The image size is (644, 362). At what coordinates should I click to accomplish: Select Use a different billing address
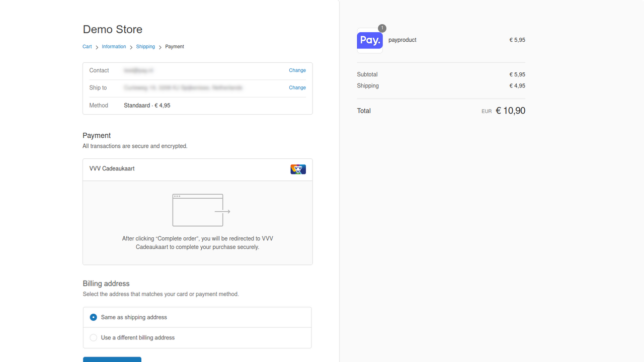(197, 338)
